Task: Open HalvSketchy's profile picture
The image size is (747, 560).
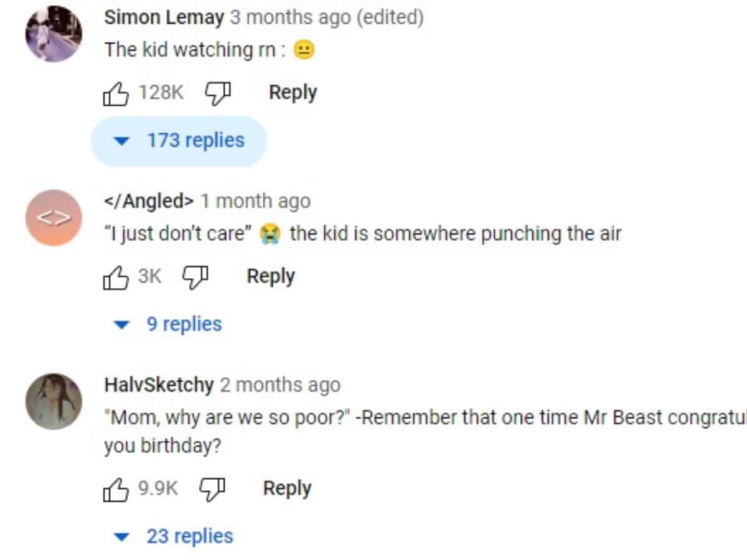Action: (x=54, y=402)
